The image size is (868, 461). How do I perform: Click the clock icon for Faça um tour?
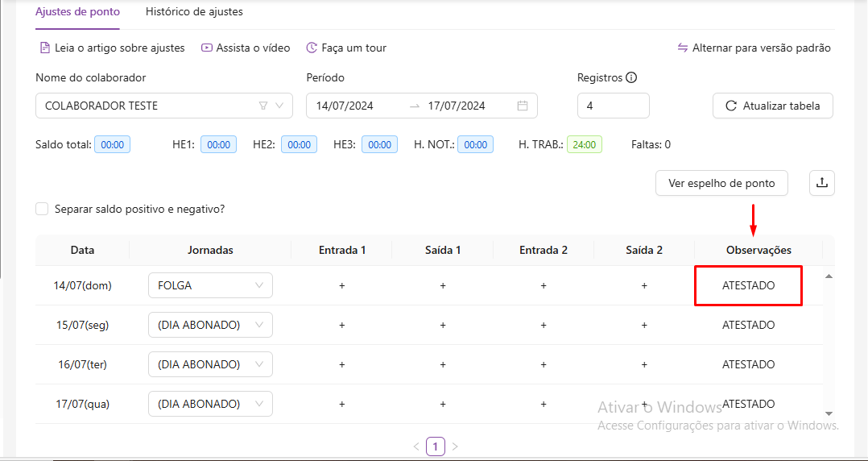pos(312,48)
